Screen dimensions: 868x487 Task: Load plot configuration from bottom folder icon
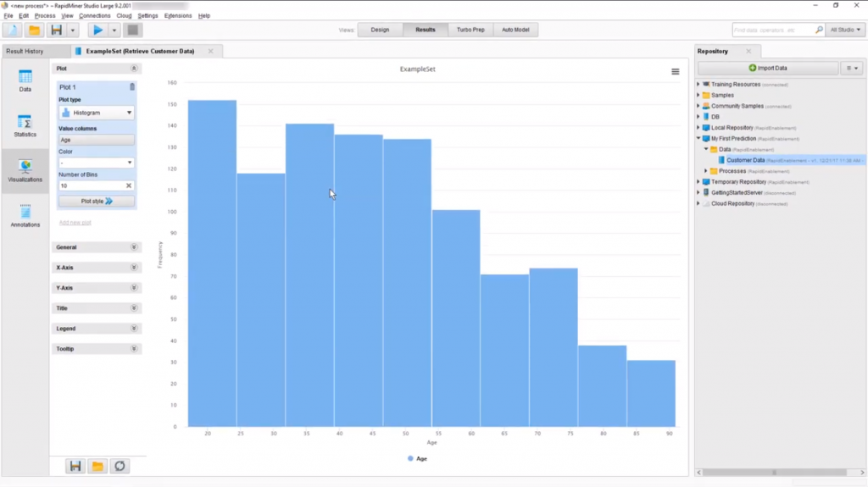point(97,466)
